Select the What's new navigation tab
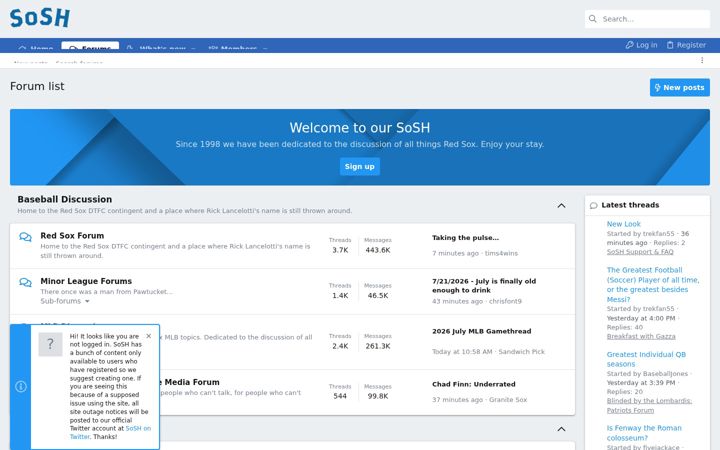 [x=162, y=47]
